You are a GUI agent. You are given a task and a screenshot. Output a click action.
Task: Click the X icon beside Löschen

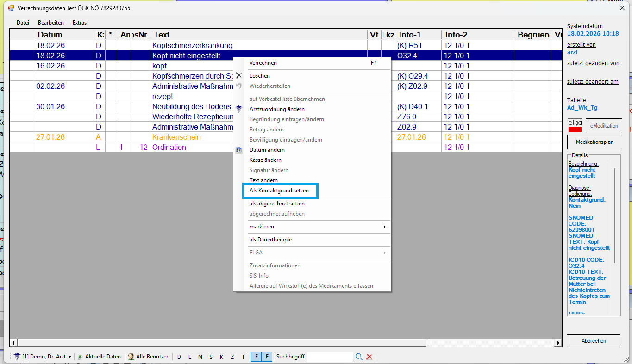tap(239, 75)
